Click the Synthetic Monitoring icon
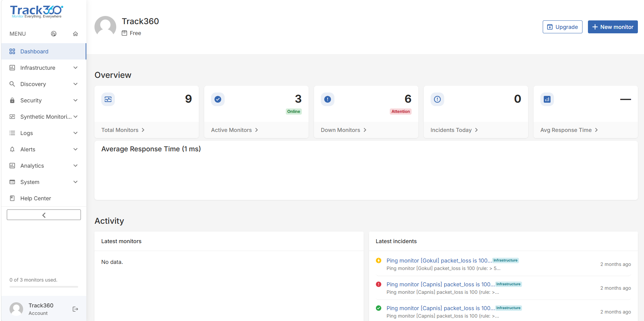Image resolution: width=644 pixels, height=321 pixels. 12,117
